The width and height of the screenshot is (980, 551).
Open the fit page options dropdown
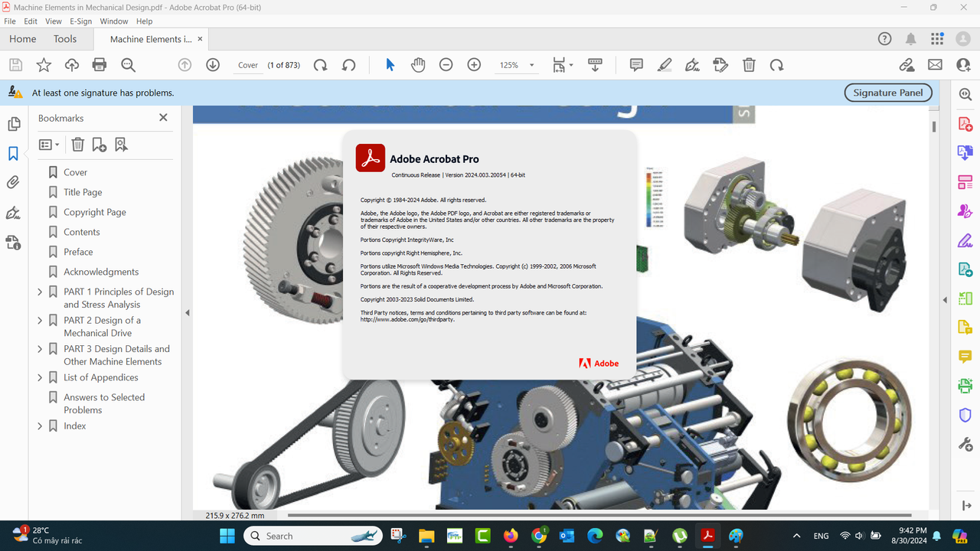click(x=563, y=65)
